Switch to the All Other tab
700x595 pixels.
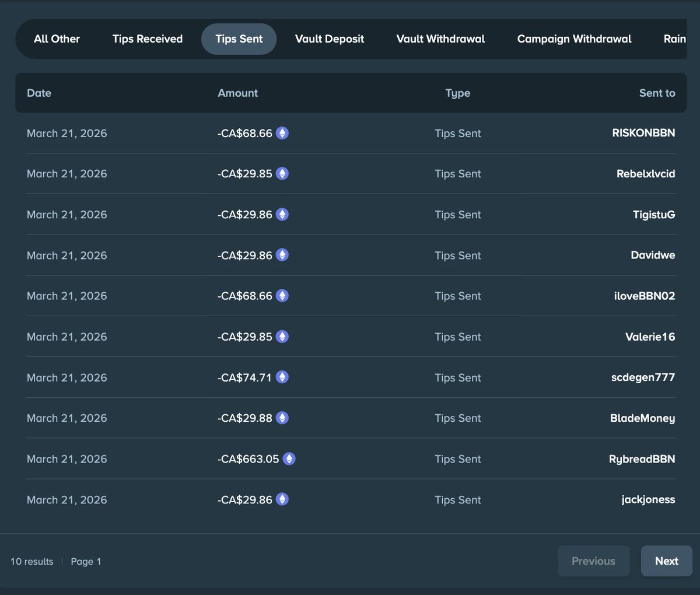[x=57, y=39]
